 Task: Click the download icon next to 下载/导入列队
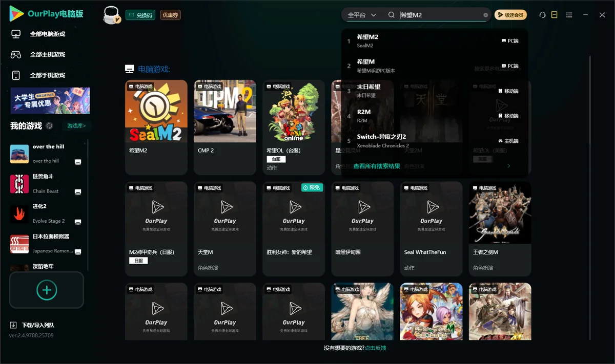(13, 325)
